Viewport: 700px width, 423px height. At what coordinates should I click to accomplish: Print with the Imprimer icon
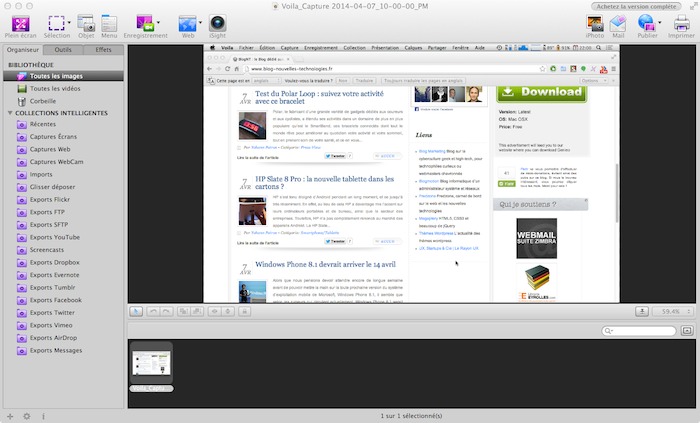[x=682, y=23]
